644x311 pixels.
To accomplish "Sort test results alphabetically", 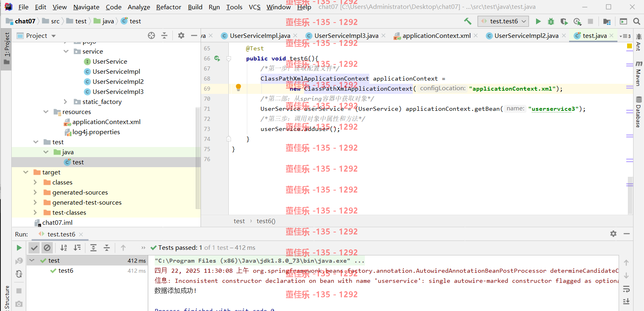I will 64,248.
